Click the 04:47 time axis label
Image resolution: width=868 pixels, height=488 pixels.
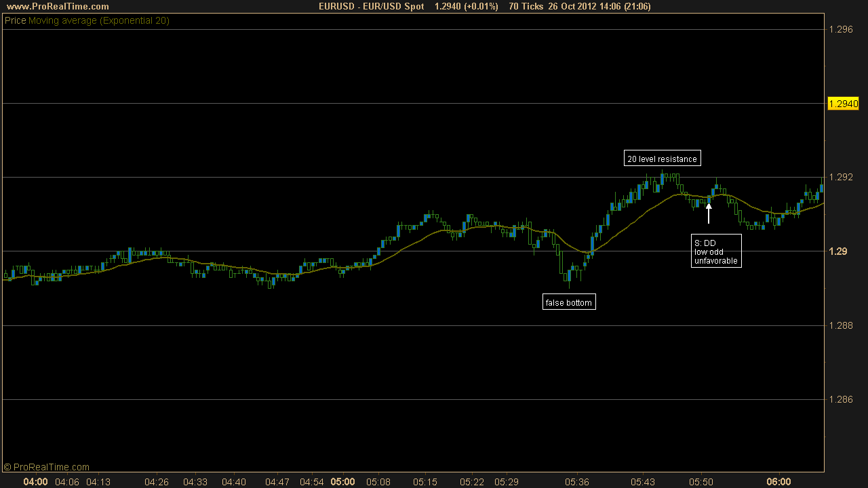pyautogui.click(x=277, y=482)
